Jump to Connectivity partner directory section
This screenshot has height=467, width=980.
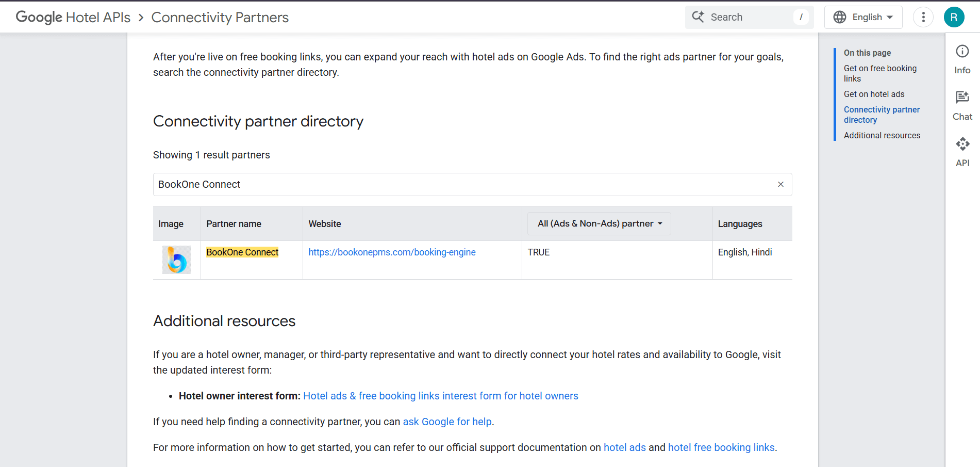[x=882, y=115]
